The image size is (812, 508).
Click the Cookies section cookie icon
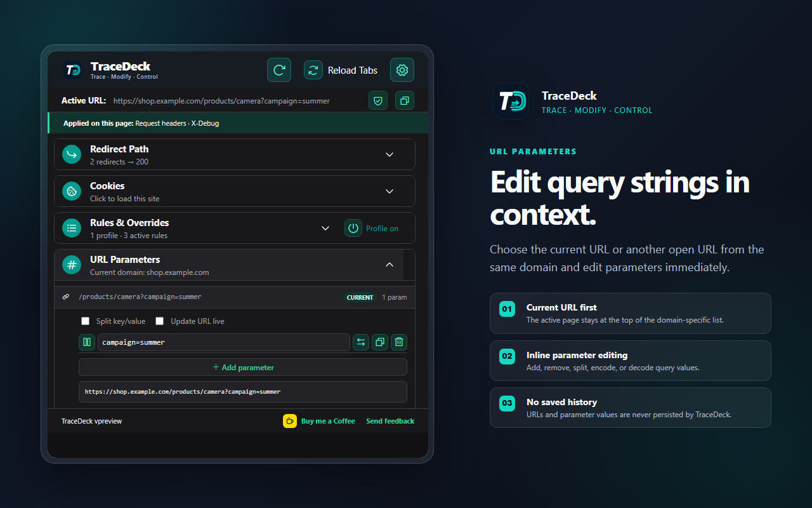[x=72, y=191]
